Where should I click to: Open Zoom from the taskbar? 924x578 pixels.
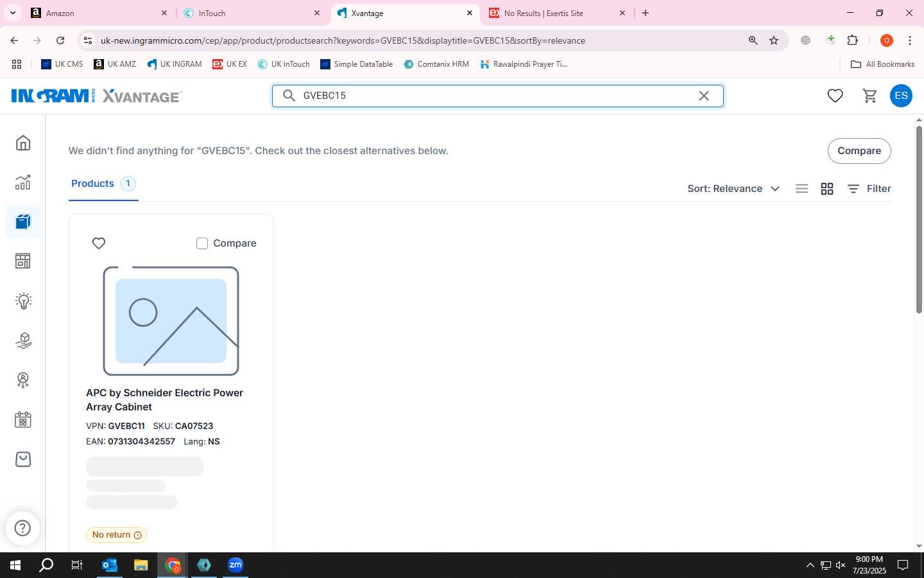click(x=235, y=565)
